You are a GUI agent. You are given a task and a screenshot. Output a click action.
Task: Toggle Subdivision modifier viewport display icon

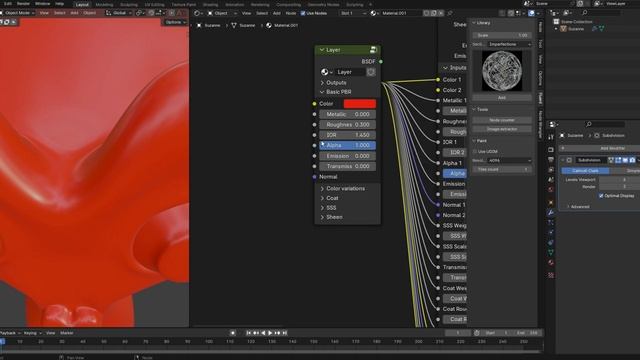coord(625,160)
